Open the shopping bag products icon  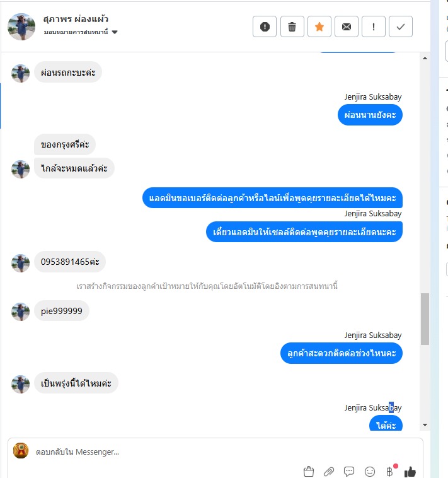coord(309,471)
